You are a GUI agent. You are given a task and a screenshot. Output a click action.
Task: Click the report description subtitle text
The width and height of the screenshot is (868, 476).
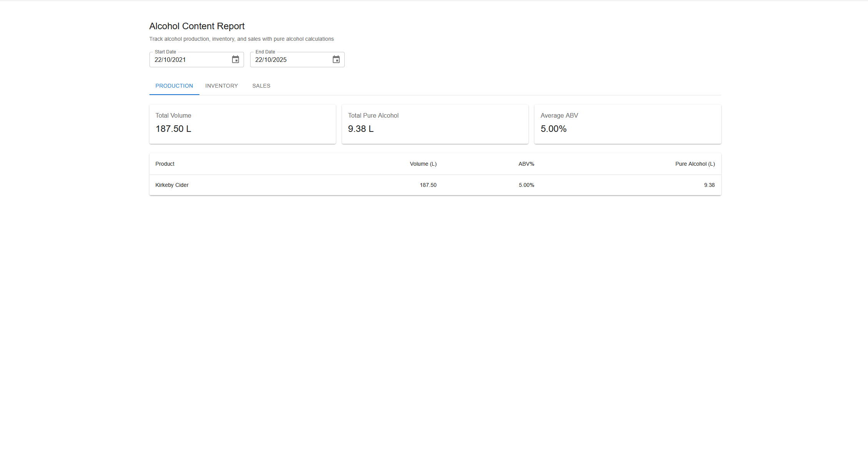click(241, 39)
